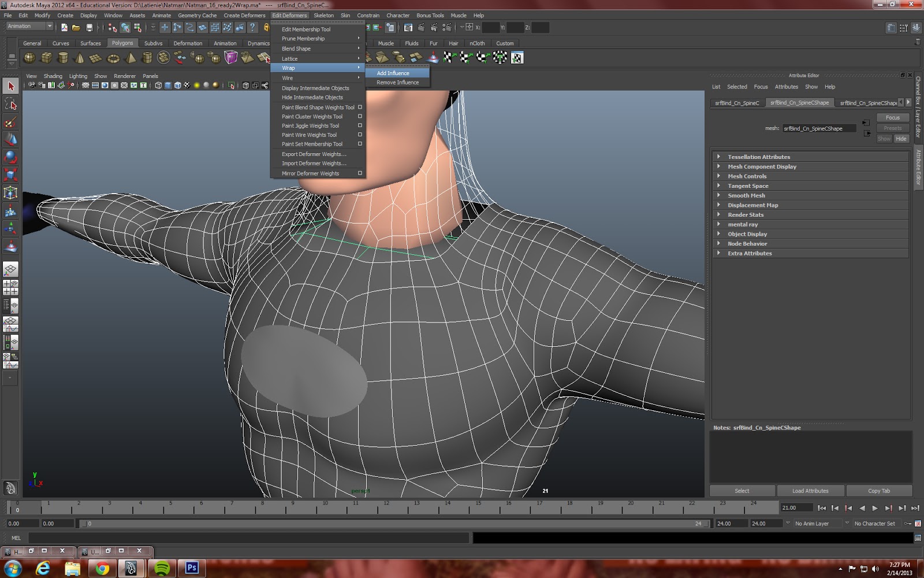This screenshot has width=924, height=578.
Task: Click the Spotify icon in the taskbar
Action: pyautogui.click(x=162, y=568)
